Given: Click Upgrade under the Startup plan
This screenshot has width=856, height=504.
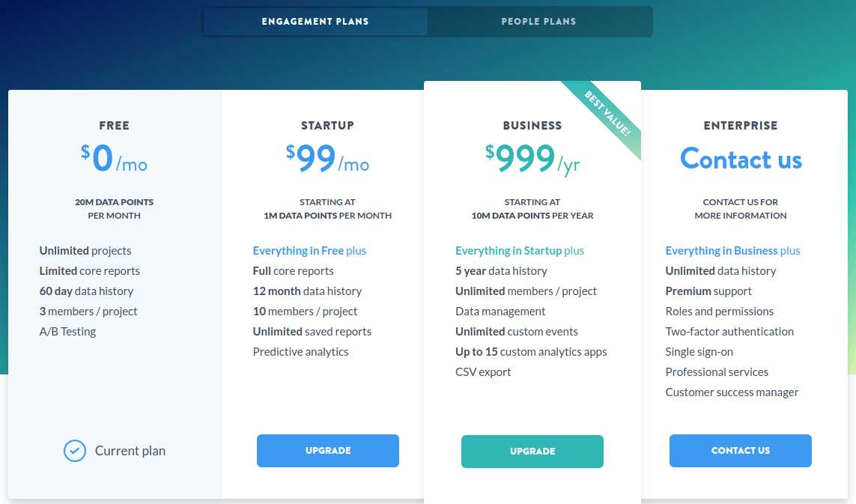Looking at the screenshot, I should click(327, 451).
